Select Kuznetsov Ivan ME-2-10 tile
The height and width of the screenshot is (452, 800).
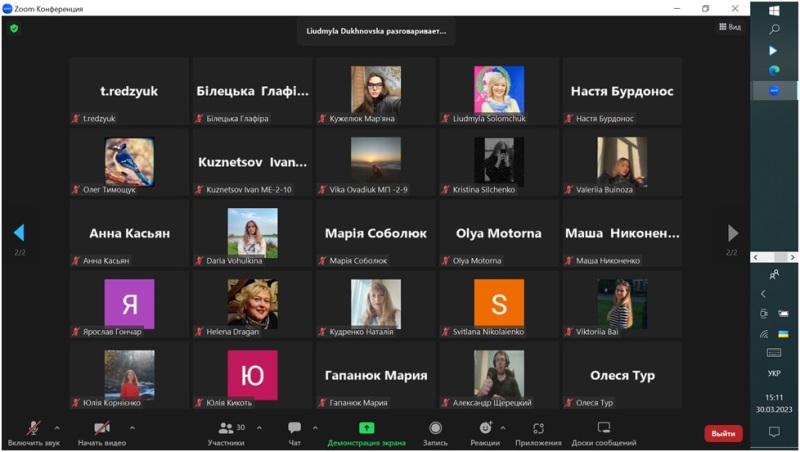(253, 162)
